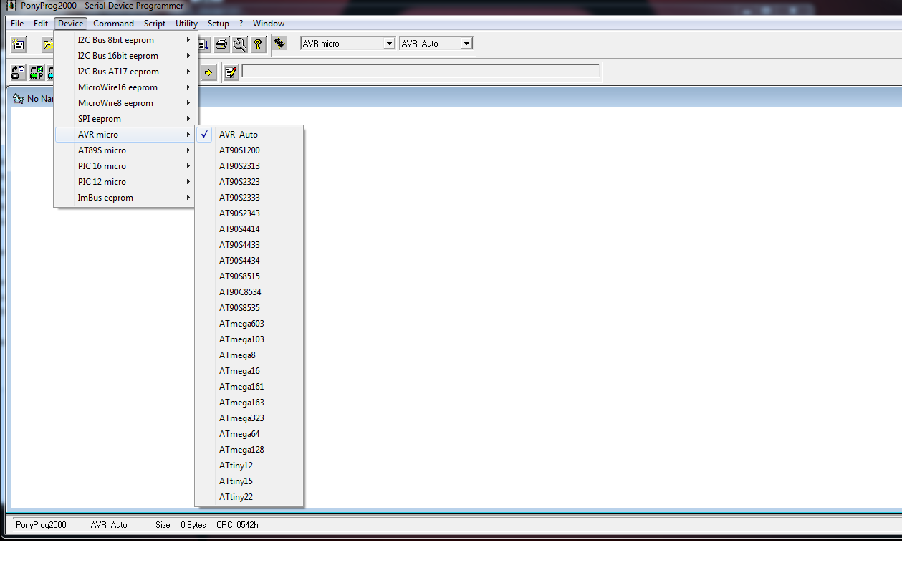The width and height of the screenshot is (902, 588).
Task: Open the Setup menu
Action: (219, 24)
